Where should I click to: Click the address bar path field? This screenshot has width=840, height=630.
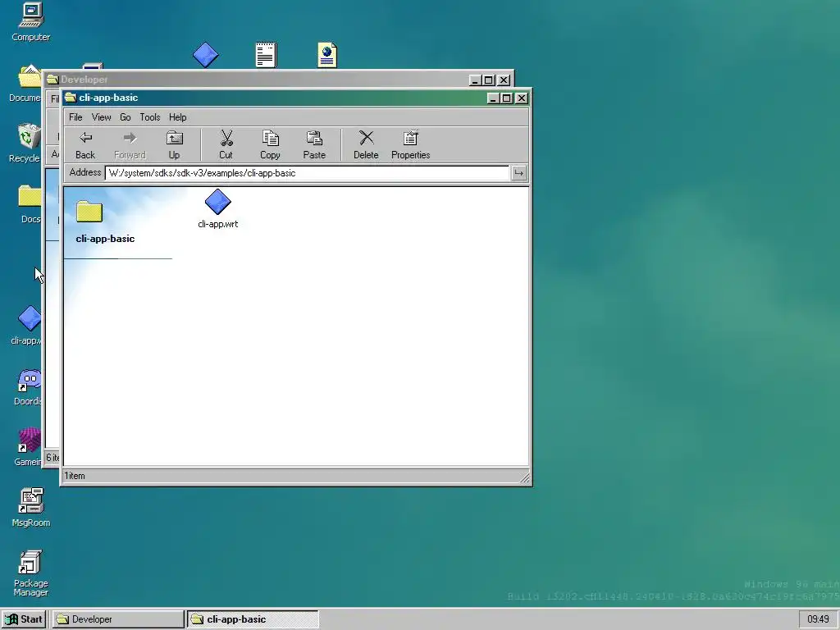click(307, 173)
